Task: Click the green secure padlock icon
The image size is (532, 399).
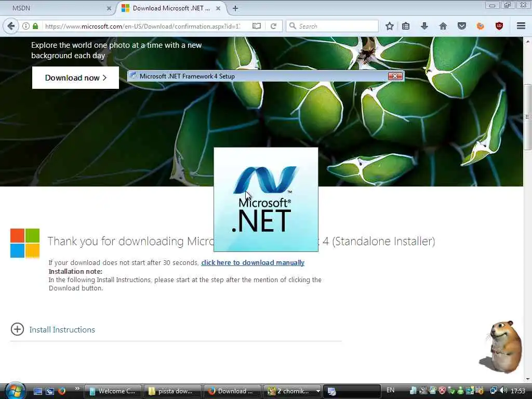Action: point(35,26)
